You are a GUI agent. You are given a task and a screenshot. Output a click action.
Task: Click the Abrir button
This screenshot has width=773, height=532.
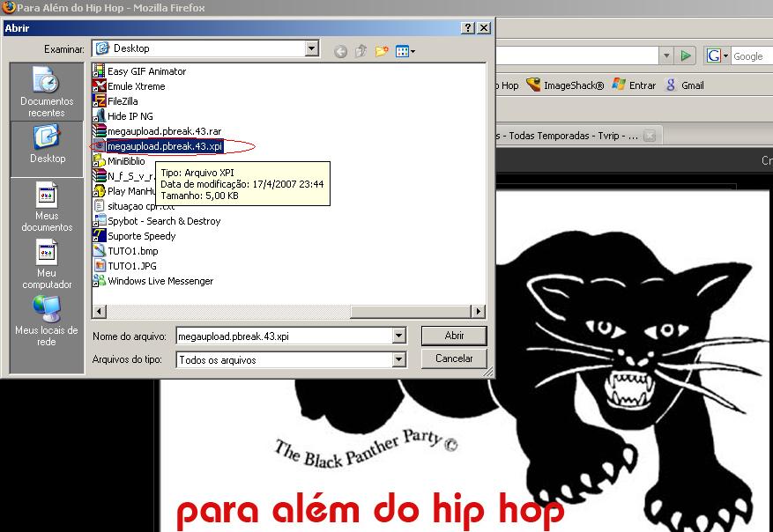(x=454, y=336)
